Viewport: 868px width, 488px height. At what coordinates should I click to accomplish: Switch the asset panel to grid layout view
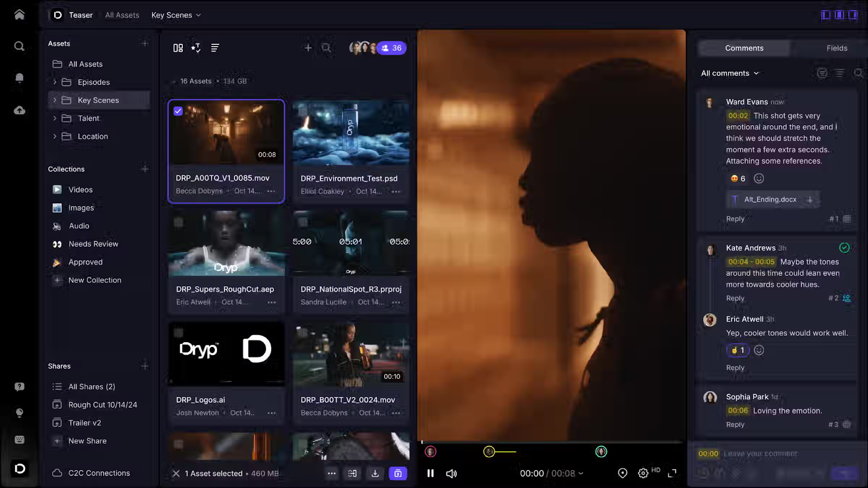177,48
